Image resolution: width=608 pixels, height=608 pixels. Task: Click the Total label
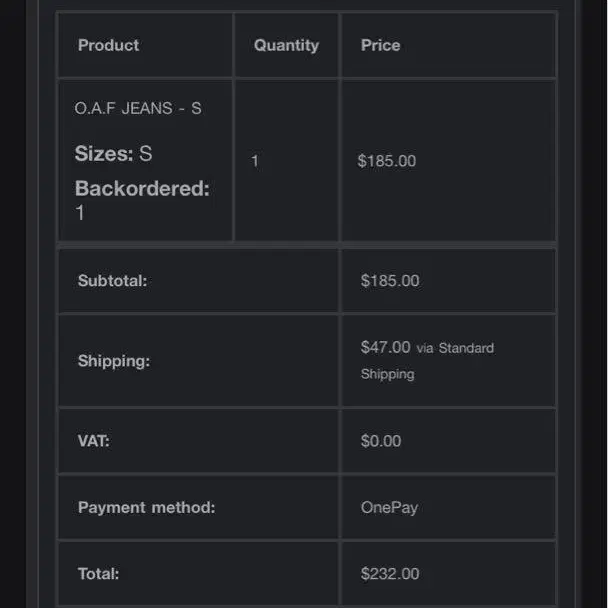click(x=98, y=574)
